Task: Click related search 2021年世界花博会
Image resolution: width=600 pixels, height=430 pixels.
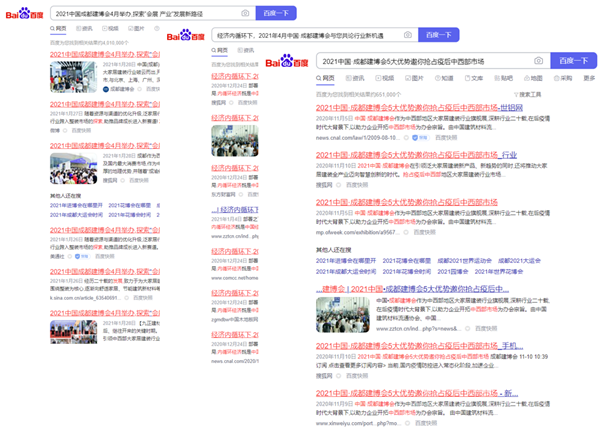Action: pyautogui.click(x=499, y=271)
